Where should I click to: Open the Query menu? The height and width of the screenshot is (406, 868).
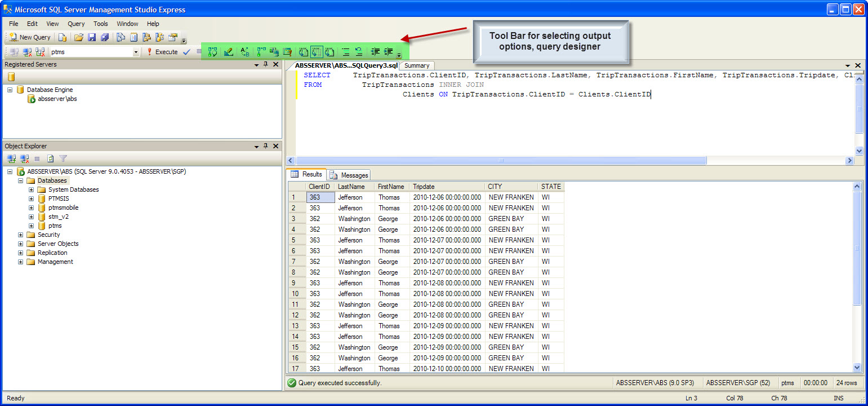pos(76,24)
